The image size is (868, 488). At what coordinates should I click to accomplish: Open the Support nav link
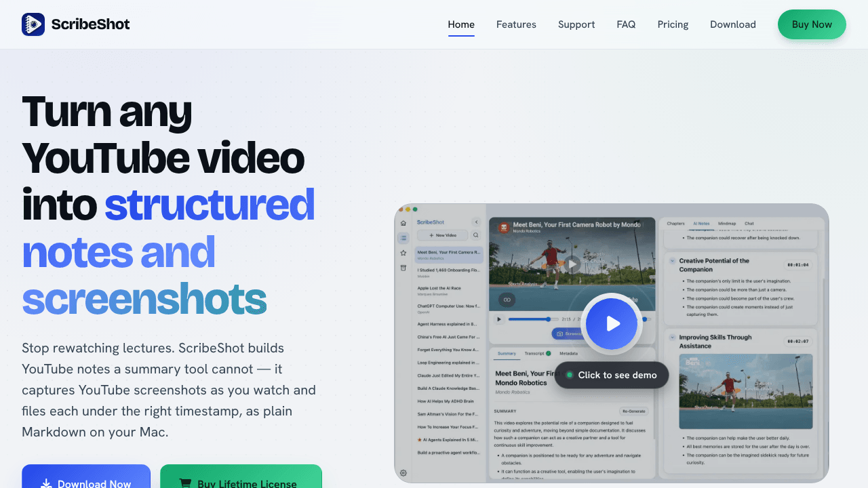[576, 24]
